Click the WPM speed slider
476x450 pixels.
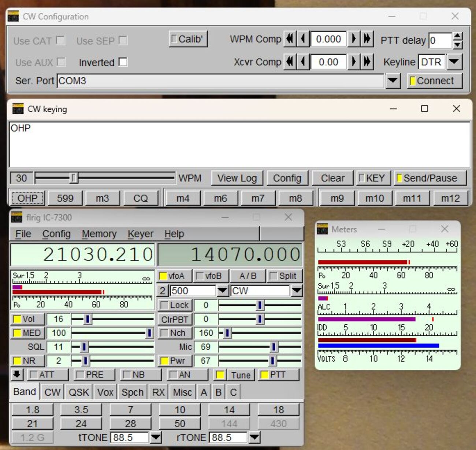(x=105, y=178)
